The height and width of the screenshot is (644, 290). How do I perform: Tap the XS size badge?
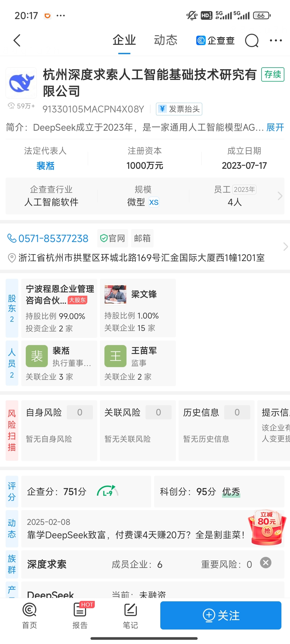point(154,202)
